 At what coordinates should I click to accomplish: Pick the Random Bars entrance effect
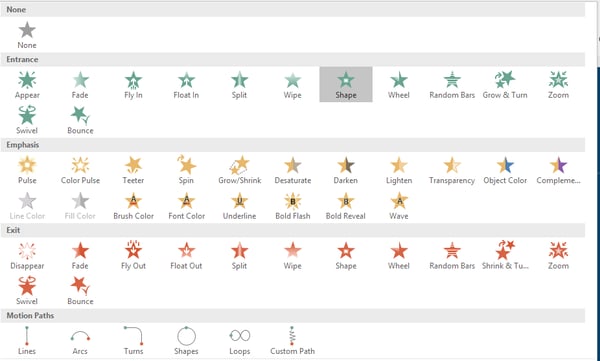(x=452, y=85)
